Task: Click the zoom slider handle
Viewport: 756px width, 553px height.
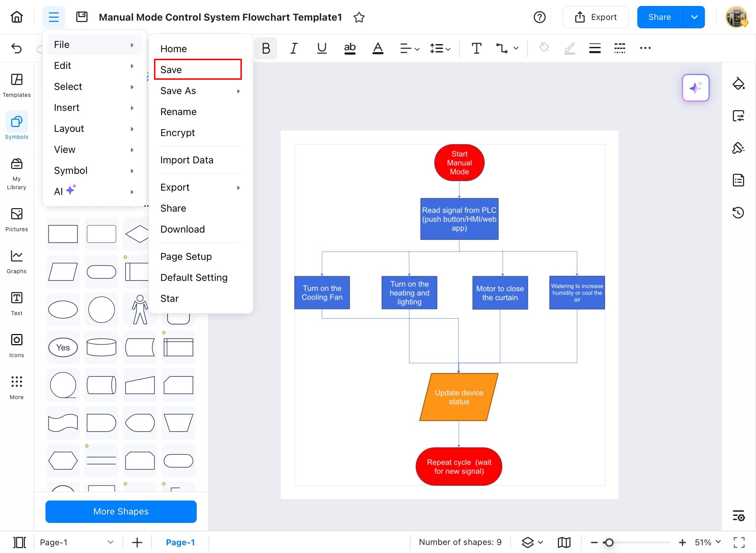Action: coord(609,542)
